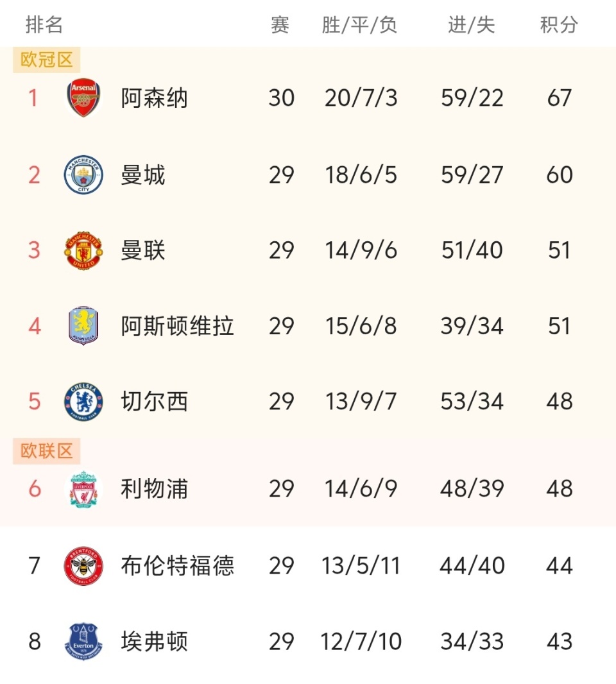Image resolution: width=616 pixels, height=684 pixels.
Task: Click the 排名 column header
Action: click(44, 25)
